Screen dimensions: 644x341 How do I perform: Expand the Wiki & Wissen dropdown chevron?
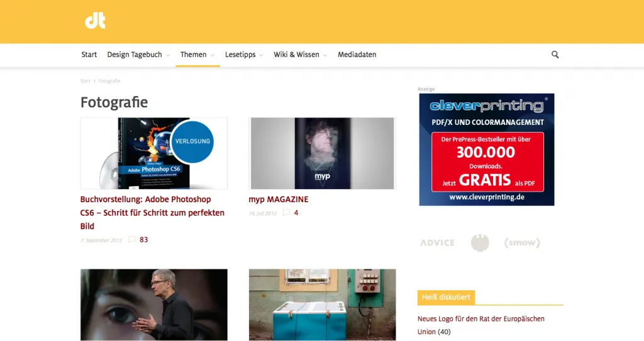(325, 55)
